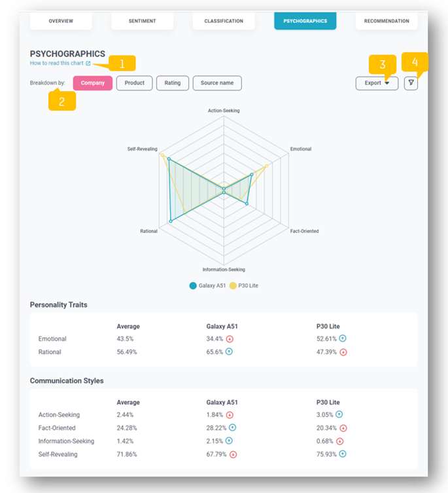Screen dimensions: 448x493
Task: Click the Information-Seeking axis label on radar
Action: tap(224, 270)
